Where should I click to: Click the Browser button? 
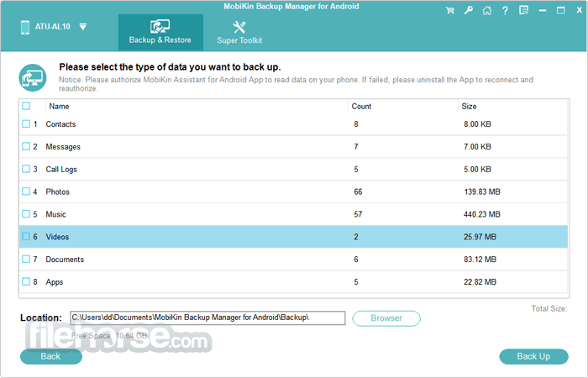click(x=386, y=318)
